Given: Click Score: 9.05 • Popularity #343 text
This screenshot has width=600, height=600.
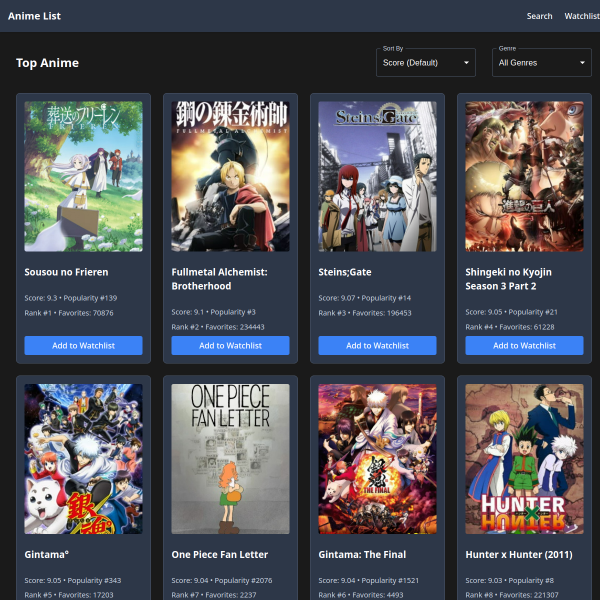Looking at the screenshot, I should [x=73, y=580].
